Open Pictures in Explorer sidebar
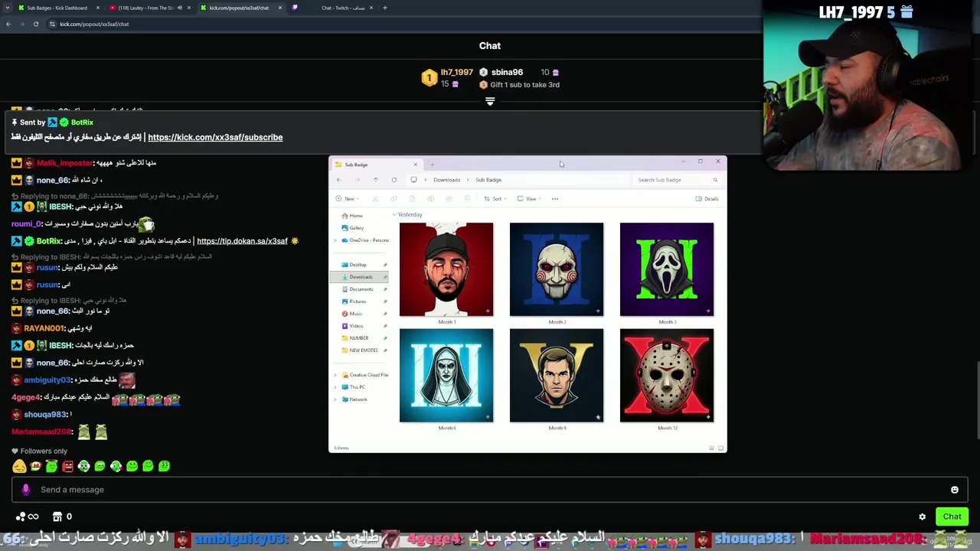 pos(358,302)
